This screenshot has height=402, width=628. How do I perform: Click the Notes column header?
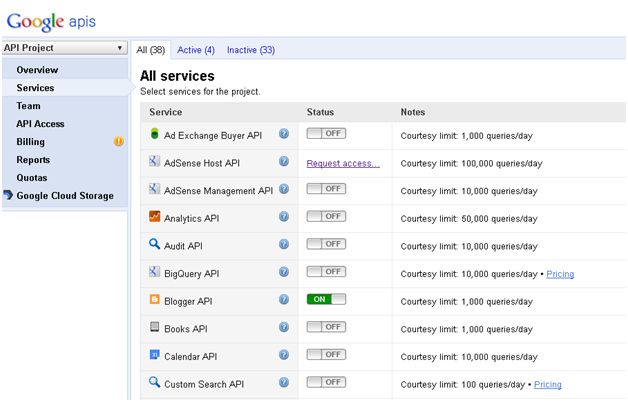point(413,112)
